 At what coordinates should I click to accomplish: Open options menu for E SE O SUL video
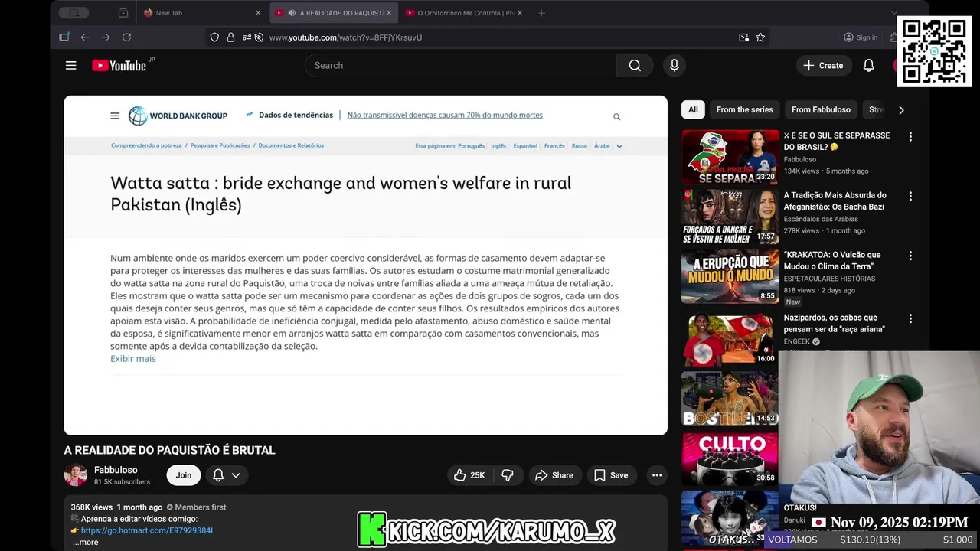pos(910,137)
